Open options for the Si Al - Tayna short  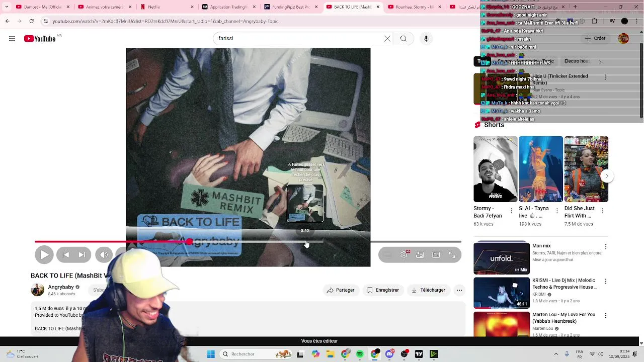click(557, 211)
